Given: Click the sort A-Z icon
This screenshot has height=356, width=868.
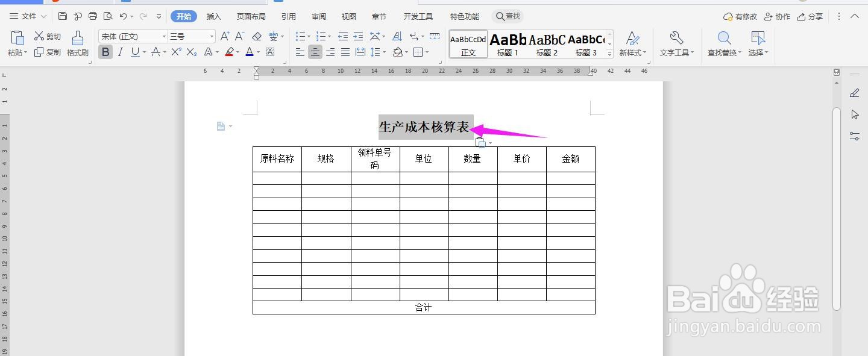Looking at the screenshot, I should coord(397,36).
